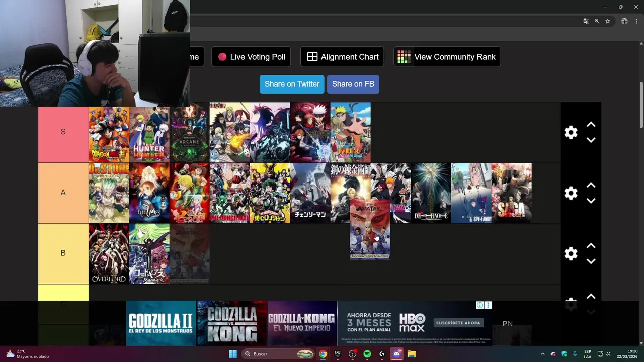
Task: Select the Spy x Family poster
Action: click(471, 193)
